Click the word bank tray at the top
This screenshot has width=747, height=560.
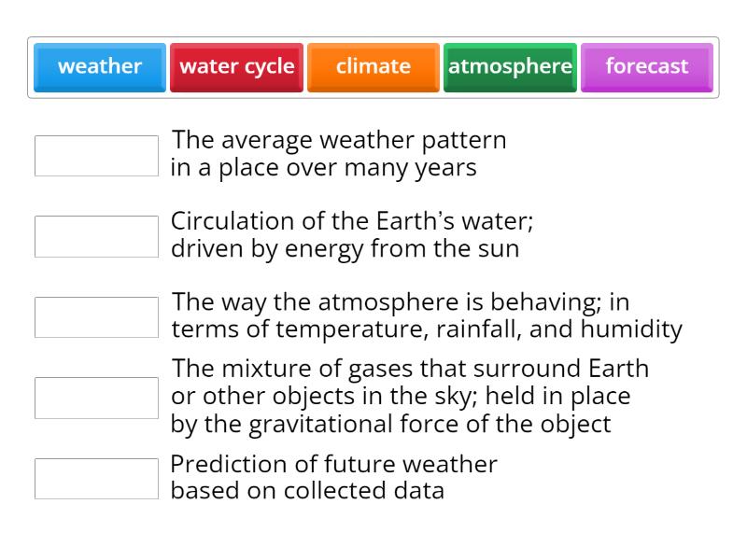pos(373,66)
